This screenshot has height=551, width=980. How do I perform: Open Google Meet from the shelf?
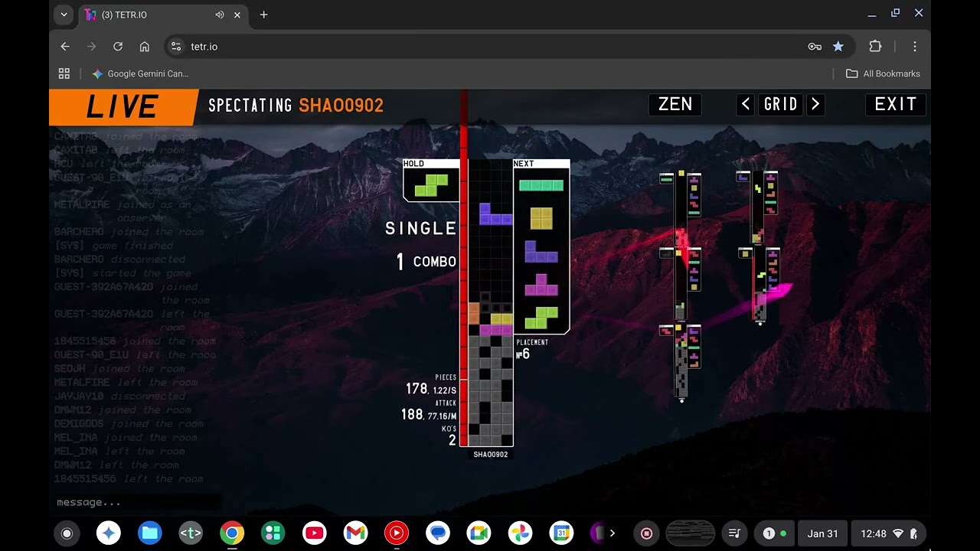479,533
